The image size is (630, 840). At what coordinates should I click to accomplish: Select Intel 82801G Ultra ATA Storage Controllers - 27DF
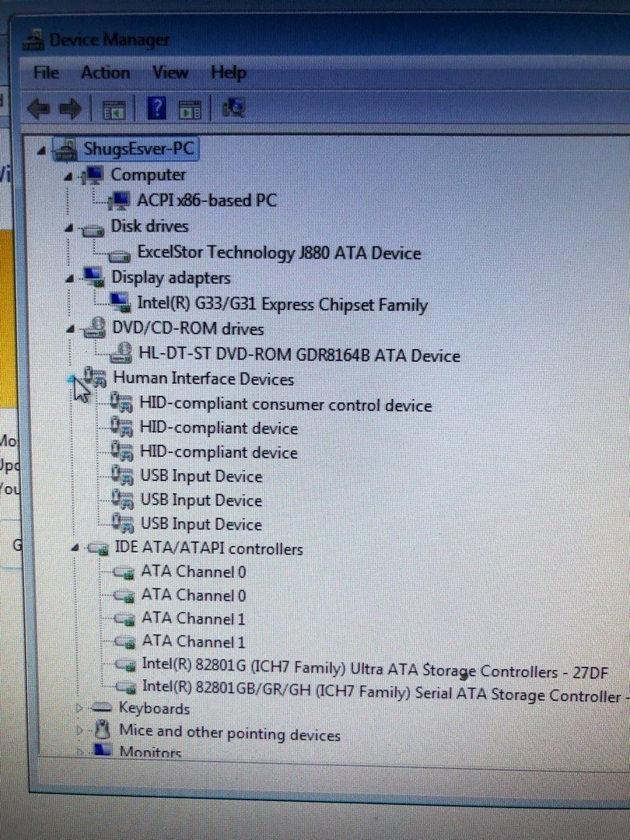click(375, 668)
